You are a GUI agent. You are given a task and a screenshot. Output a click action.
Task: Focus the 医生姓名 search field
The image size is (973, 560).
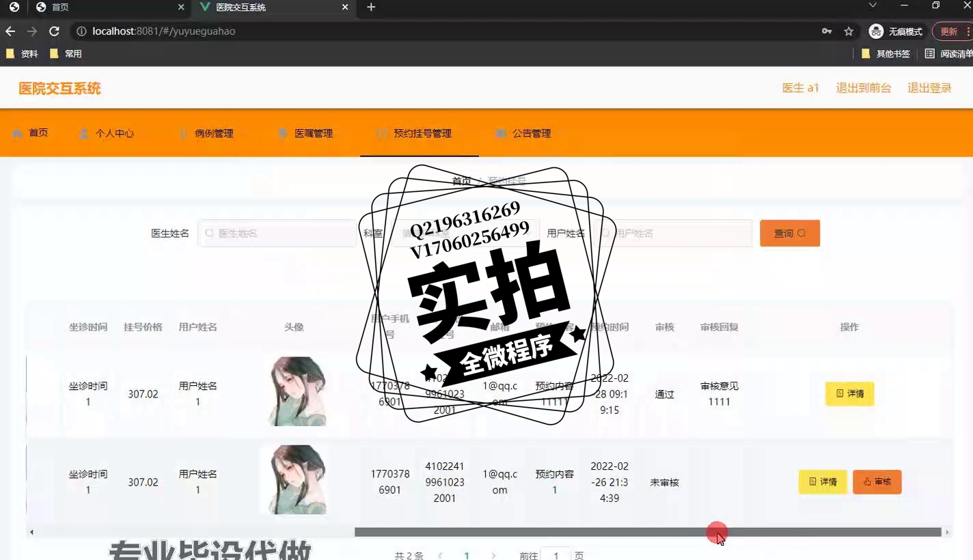click(x=276, y=234)
